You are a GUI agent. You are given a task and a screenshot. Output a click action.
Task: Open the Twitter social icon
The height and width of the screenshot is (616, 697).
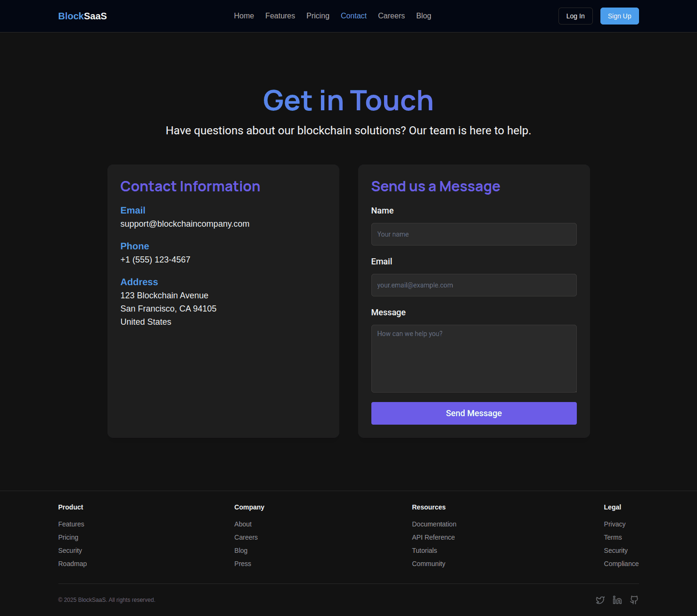click(600, 600)
